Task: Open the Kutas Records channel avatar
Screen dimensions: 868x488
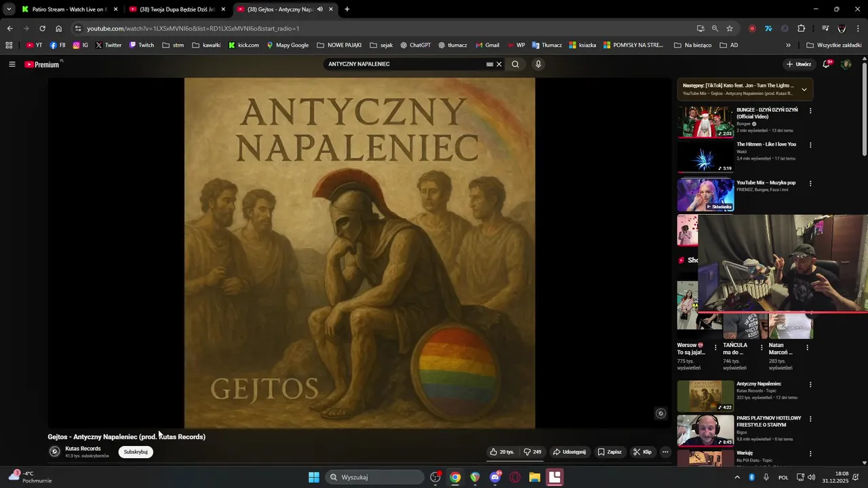Action: pyautogui.click(x=55, y=451)
